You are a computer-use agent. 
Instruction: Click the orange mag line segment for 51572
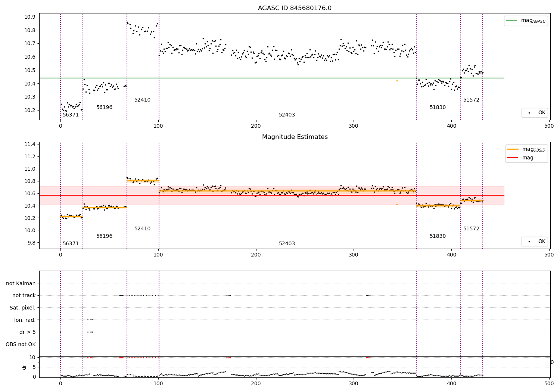[x=472, y=200]
